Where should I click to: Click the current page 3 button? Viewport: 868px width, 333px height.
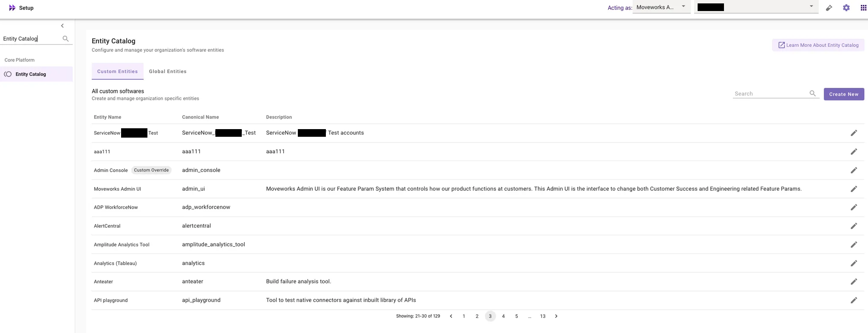point(490,316)
